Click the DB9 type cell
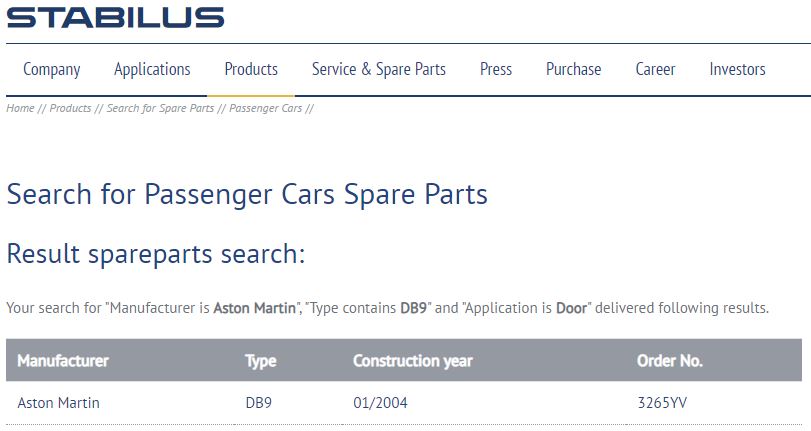Screen dimensions: 811x431 point(258,403)
